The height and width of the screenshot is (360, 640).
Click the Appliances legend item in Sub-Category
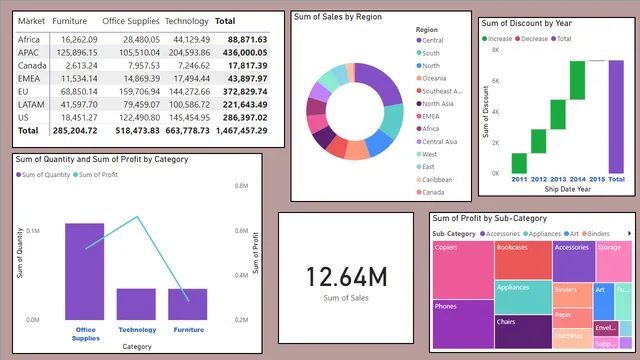(542, 234)
